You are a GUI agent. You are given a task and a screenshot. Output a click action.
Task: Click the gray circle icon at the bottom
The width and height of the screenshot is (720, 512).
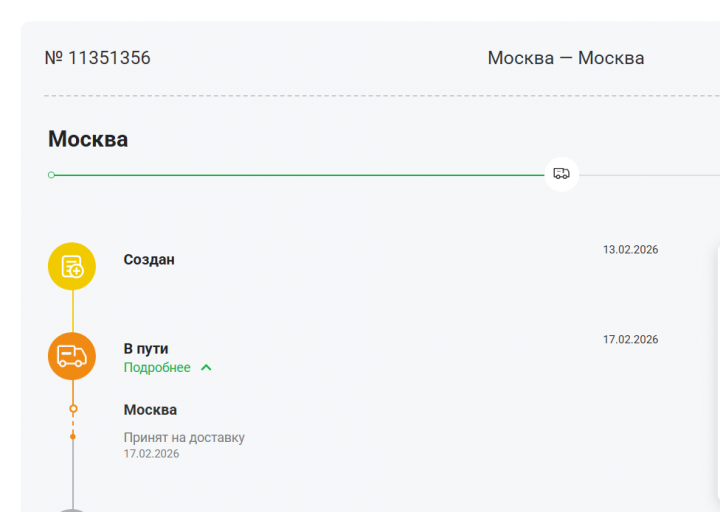tap(72, 508)
